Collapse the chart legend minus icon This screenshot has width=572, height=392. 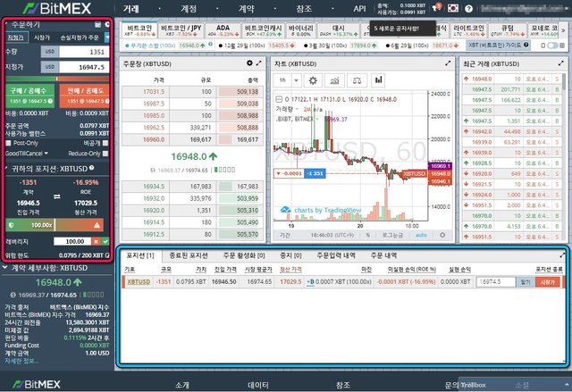click(x=279, y=99)
